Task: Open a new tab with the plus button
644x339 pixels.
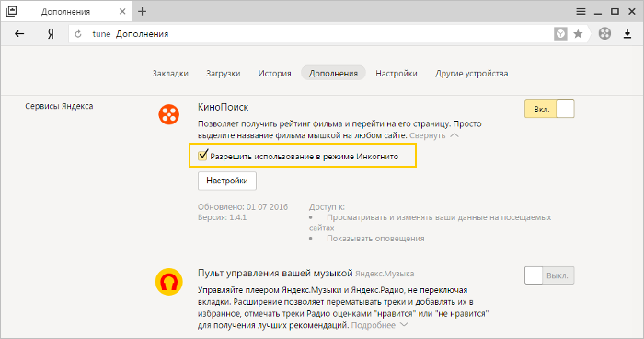Action: pos(142,12)
